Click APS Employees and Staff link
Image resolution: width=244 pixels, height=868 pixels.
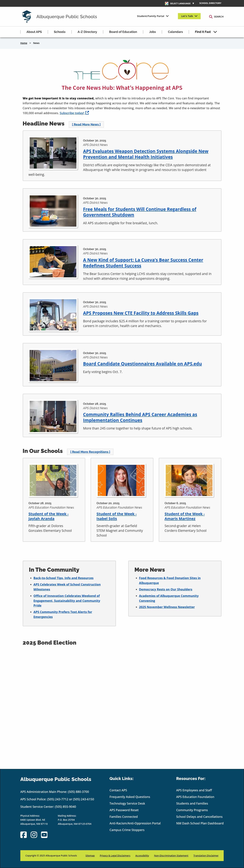pyautogui.click(x=194, y=790)
